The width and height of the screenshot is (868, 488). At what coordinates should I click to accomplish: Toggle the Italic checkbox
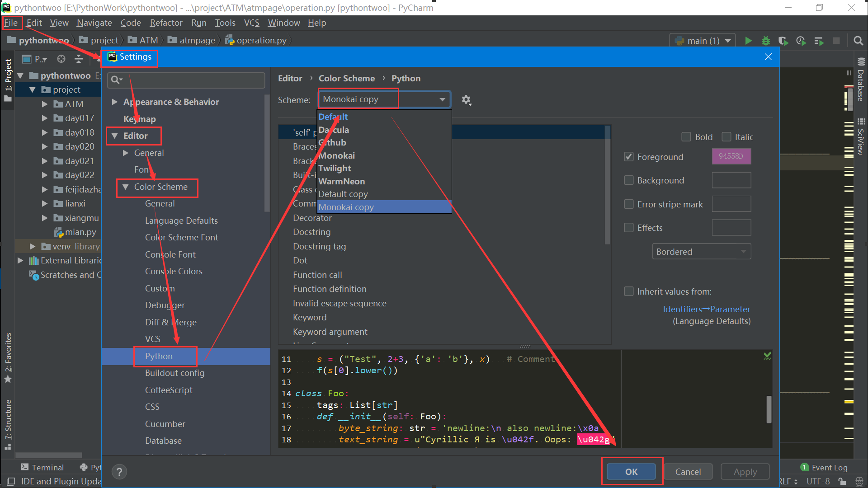point(726,137)
